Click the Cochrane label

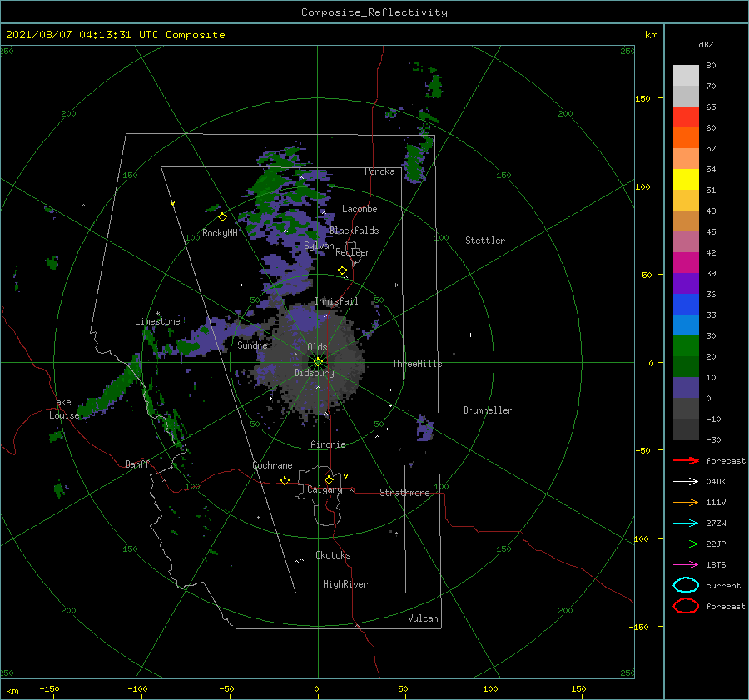272,465
